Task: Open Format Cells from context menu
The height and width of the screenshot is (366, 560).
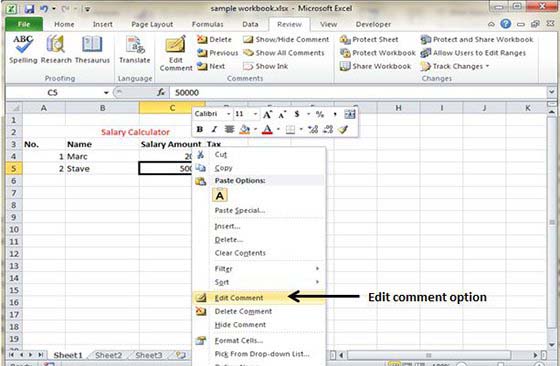Action: point(259,340)
